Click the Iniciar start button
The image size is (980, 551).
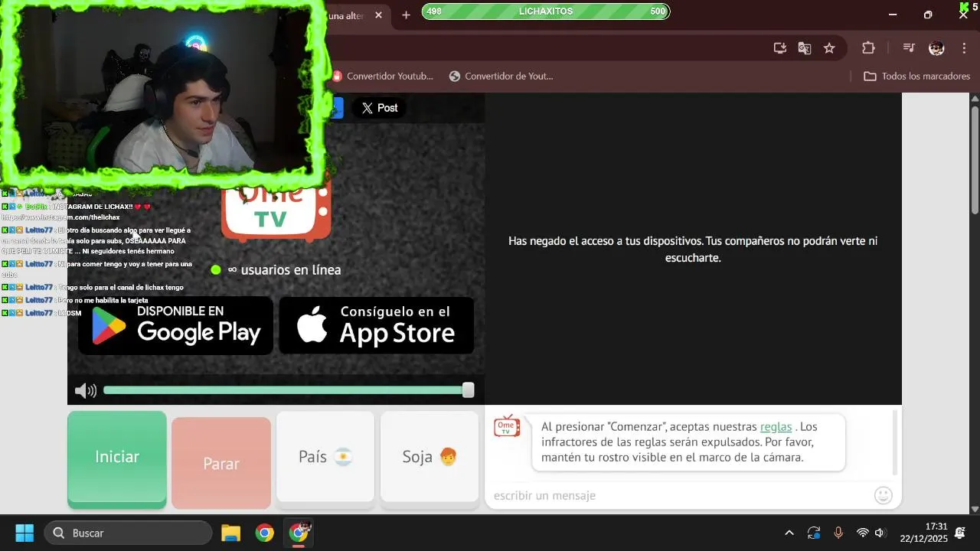pos(117,458)
